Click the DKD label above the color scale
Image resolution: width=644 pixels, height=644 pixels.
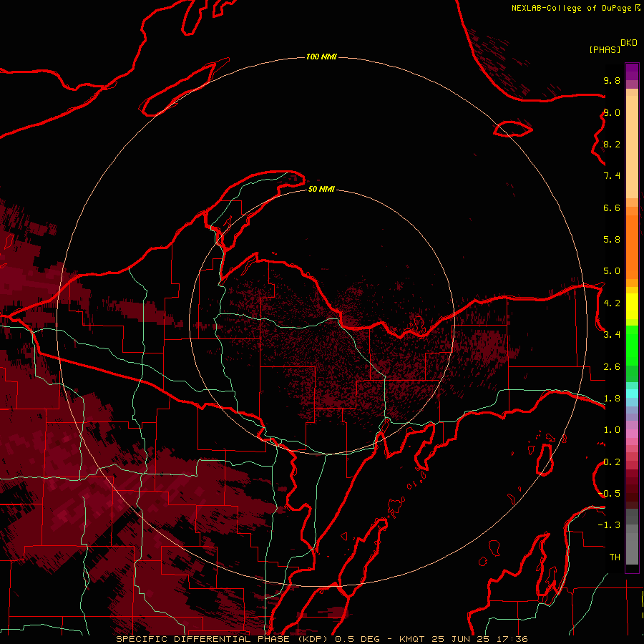[x=629, y=43]
